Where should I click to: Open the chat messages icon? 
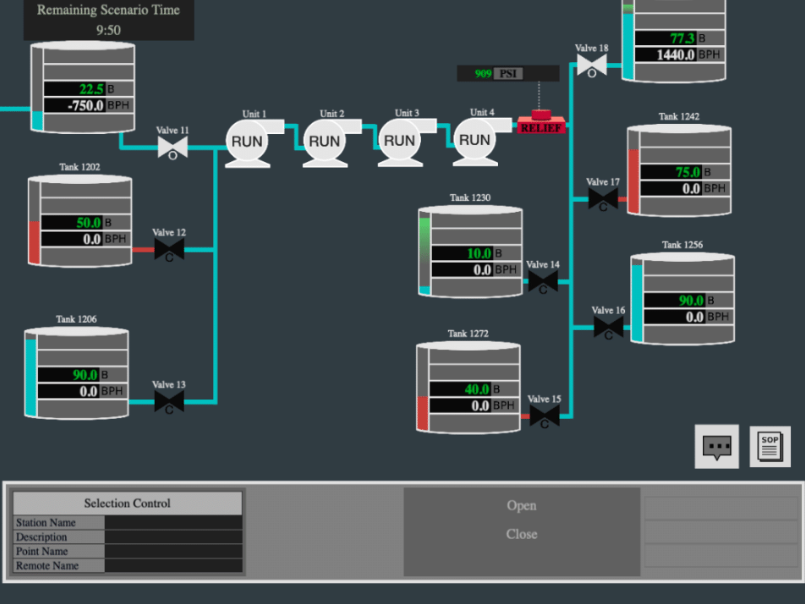pos(717,447)
